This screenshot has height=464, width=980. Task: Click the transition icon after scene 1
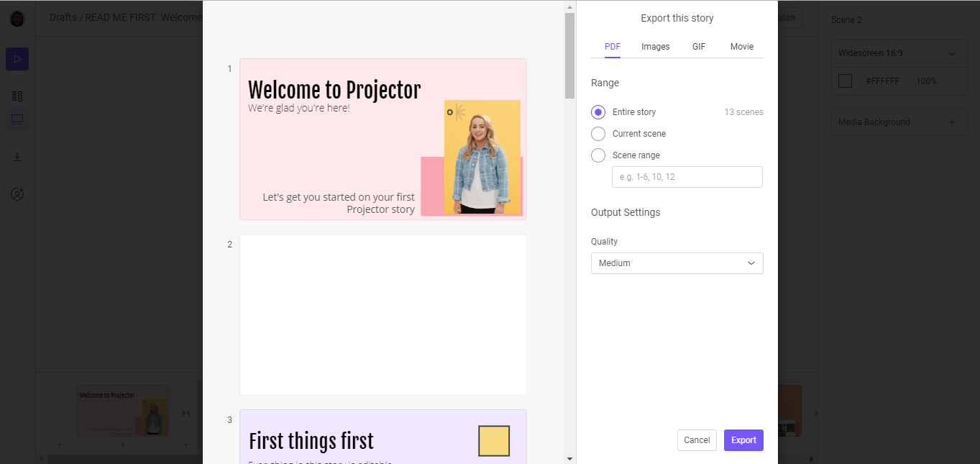[x=186, y=413]
